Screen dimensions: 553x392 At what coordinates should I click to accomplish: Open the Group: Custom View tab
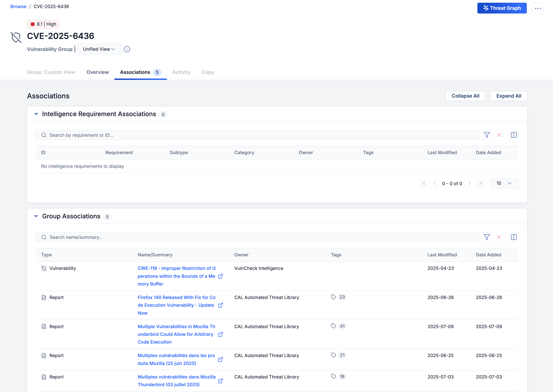pos(51,72)
